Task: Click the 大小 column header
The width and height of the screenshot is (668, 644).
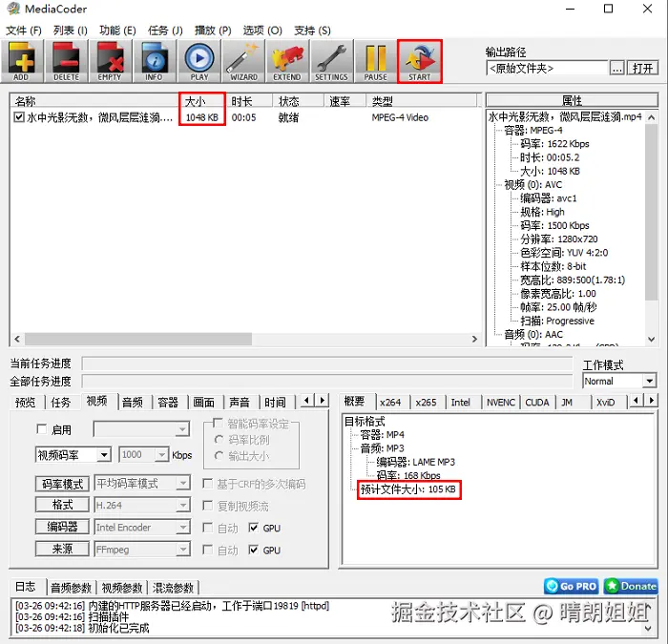Action: point(202,101)
